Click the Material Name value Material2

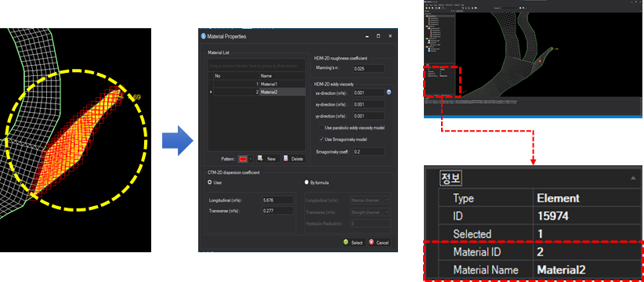tap(561, 269)
